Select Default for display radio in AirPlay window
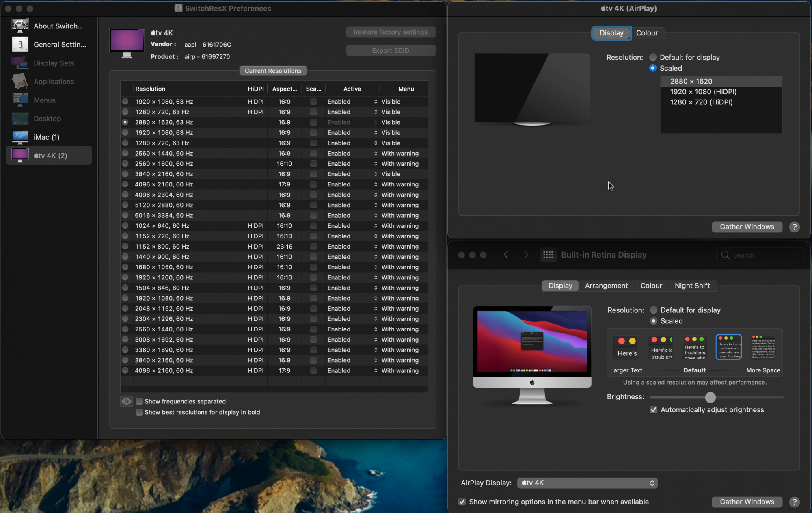 click(x=652, y=57)
